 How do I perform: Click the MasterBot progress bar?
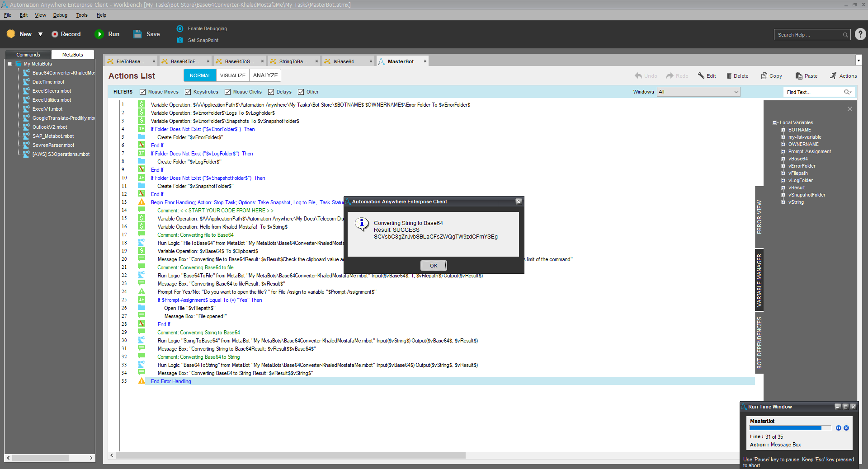coord(790,428)
